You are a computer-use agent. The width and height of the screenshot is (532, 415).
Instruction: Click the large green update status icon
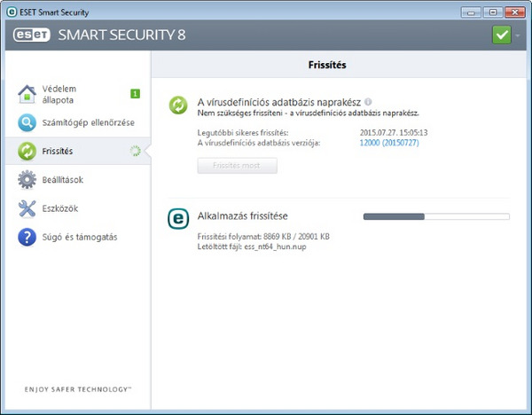pyautogui.click(x=179, y=106)
